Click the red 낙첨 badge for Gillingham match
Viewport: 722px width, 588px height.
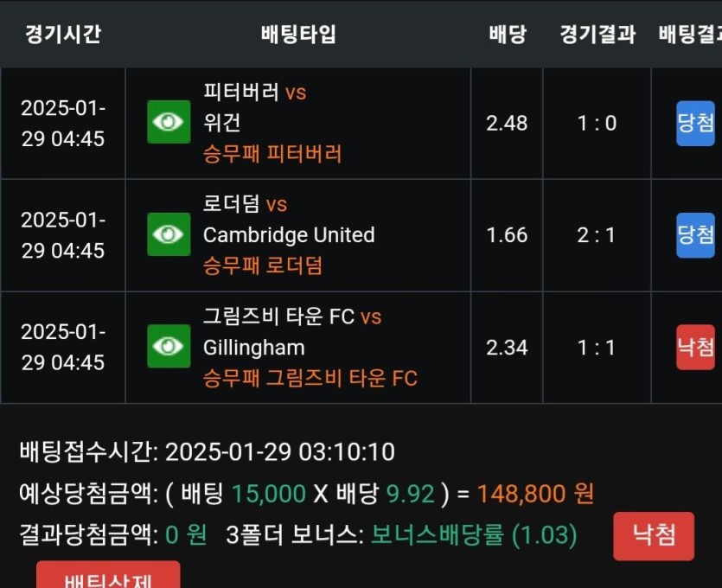(695, 348)
